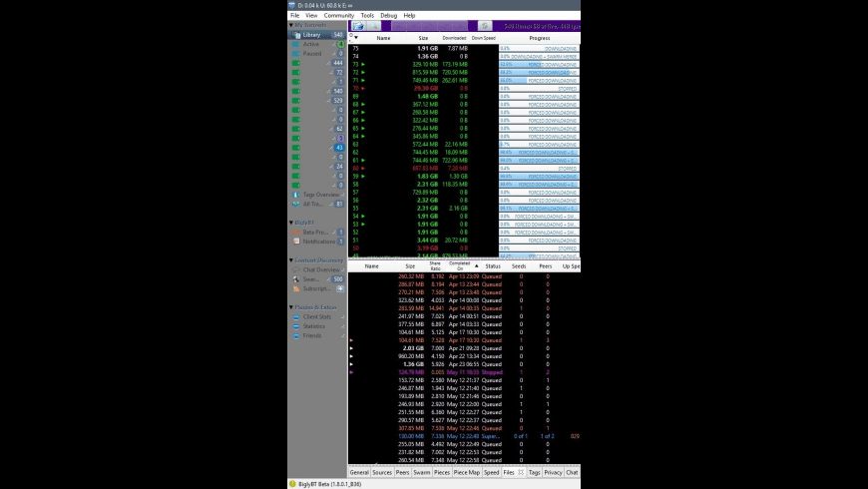The width and height of the screenshot is (868, 489).
Task: Click the Open Torrent toolbar icon
Action: [x=358, y=26]
